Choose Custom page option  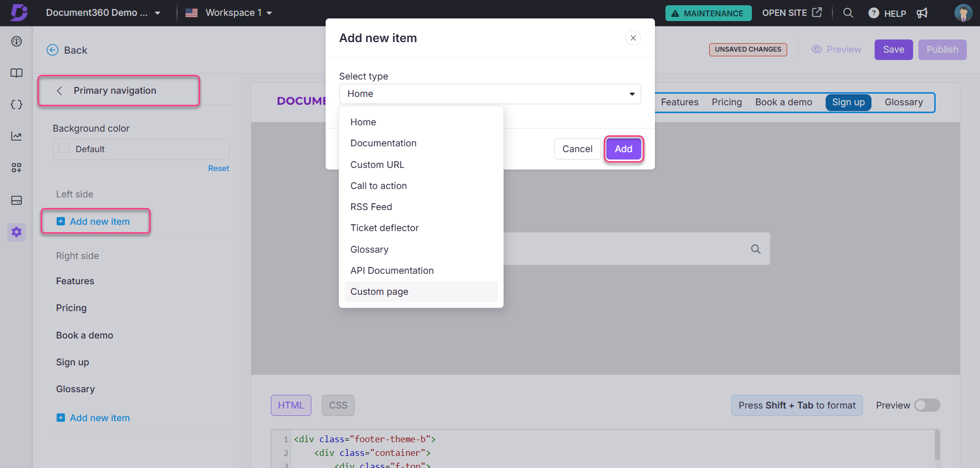coord(421,292)
